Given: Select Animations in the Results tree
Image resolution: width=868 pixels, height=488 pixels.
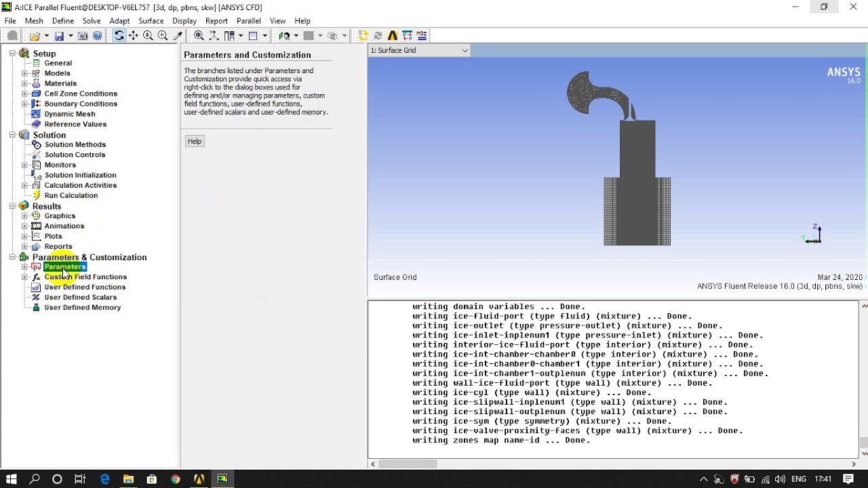Looking at the screenshot, I should [x=64, y=226].
